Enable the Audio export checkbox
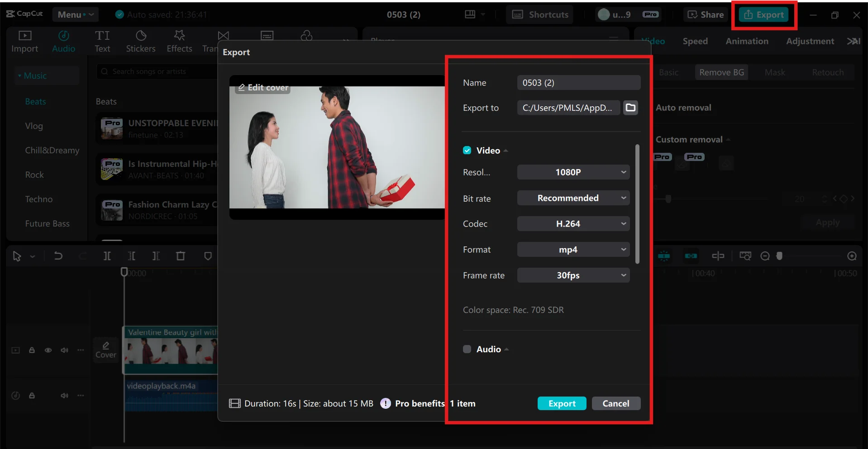868x449 pixels. click(x=467, y=349)
